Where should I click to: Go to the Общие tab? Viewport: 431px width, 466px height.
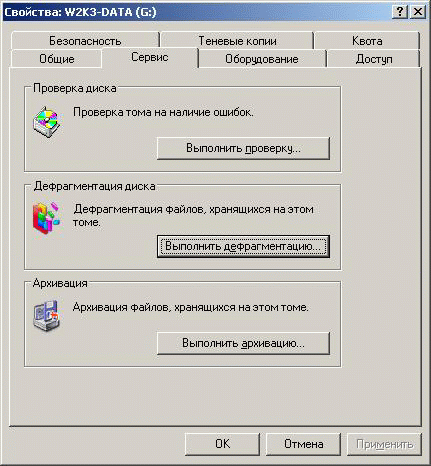click(x=56, y=59)
